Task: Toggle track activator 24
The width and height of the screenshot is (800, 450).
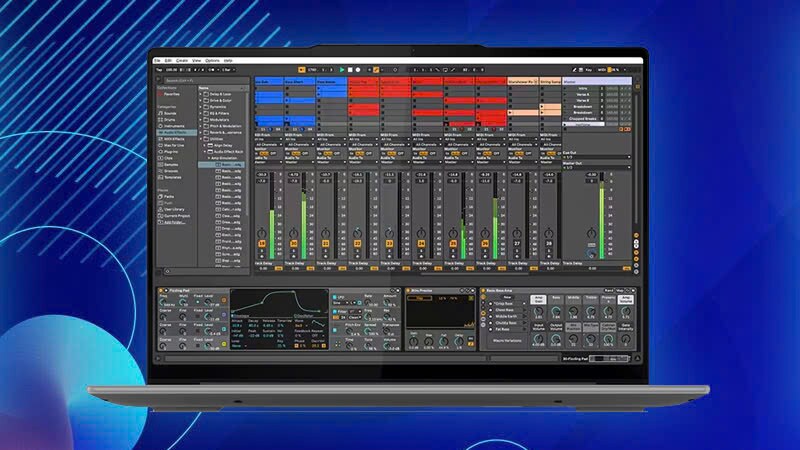Action: click(x=421, y=244)
